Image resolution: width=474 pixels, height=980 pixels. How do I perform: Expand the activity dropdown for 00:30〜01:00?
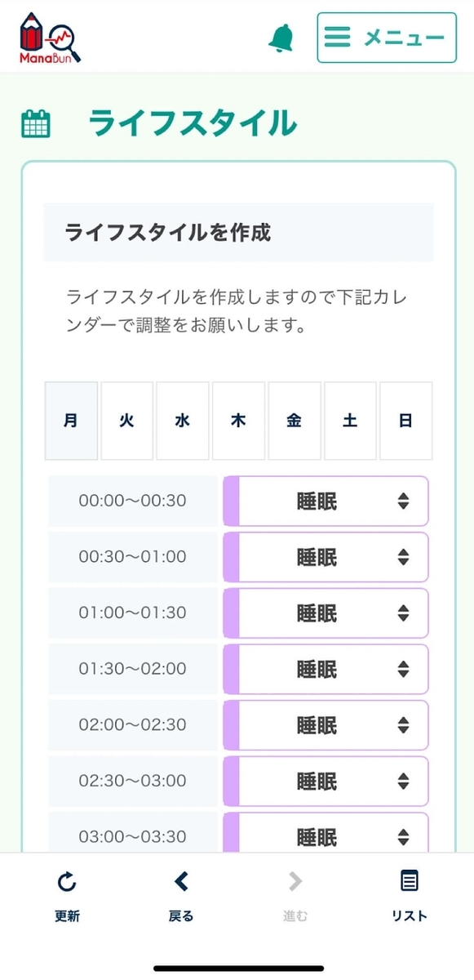(326, 557)
